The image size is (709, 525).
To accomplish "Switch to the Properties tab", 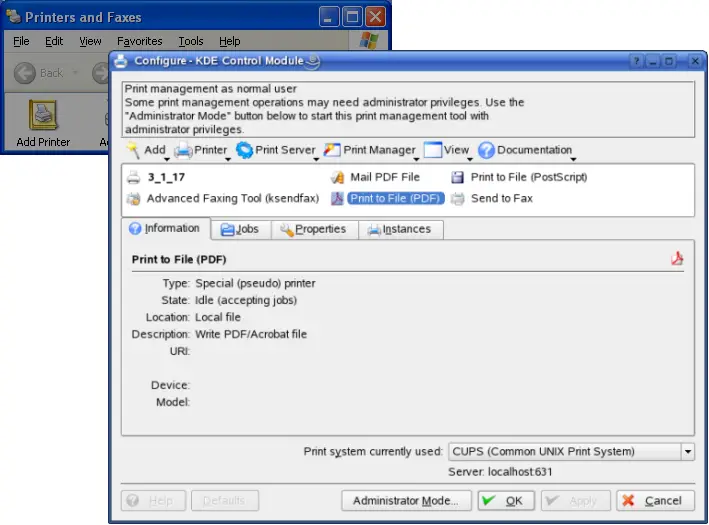I will coord(312,229).
